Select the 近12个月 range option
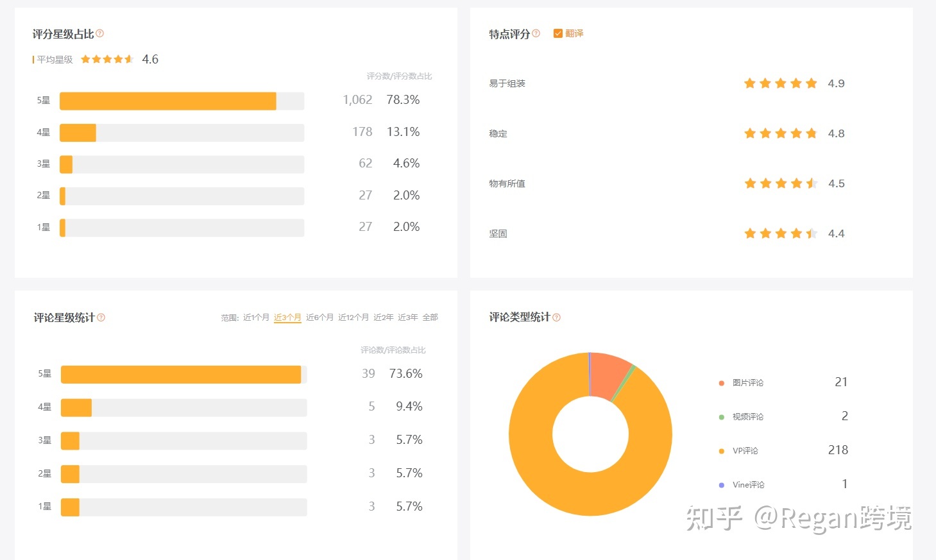The width and height of the screenshot is (936, 560). (353, 318)
